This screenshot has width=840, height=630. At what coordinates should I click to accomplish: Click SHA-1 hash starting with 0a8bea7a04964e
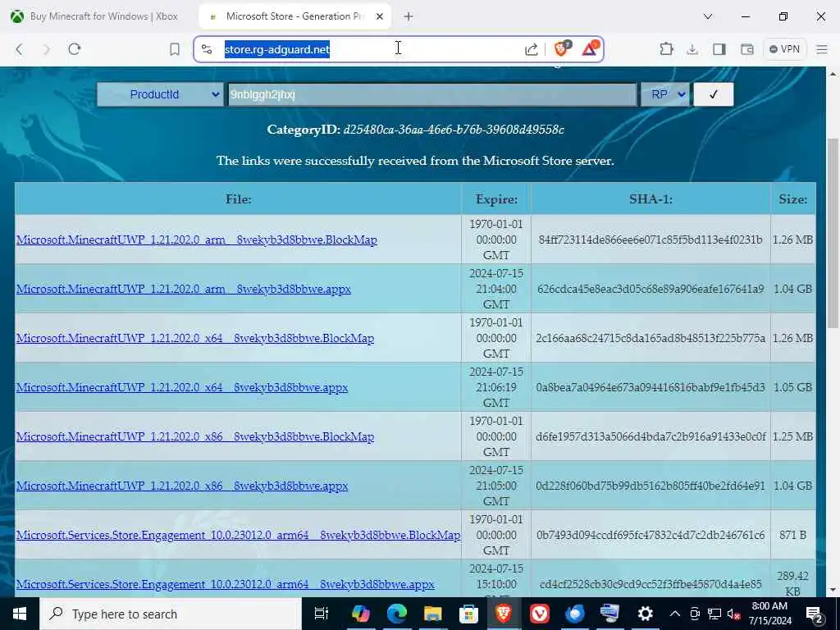(651, 387)
